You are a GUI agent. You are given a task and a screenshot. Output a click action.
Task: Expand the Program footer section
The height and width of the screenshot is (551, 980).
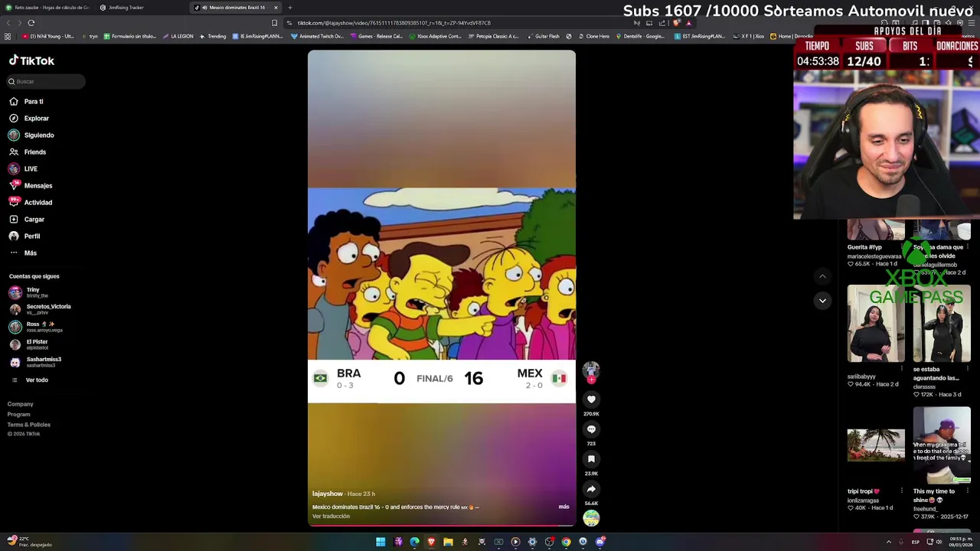click(x=18, y=414)
